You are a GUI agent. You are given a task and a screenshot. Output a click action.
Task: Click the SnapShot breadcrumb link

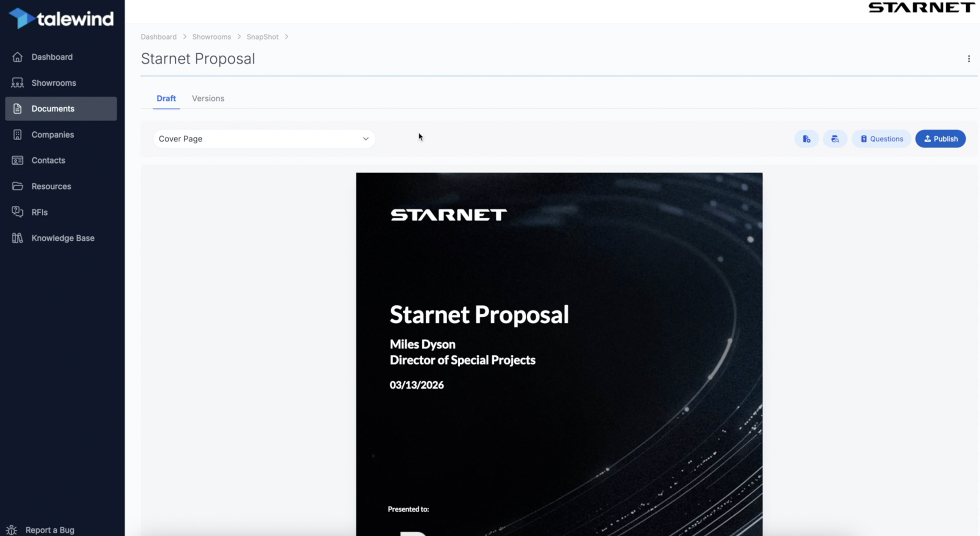(x=262, y=37)
